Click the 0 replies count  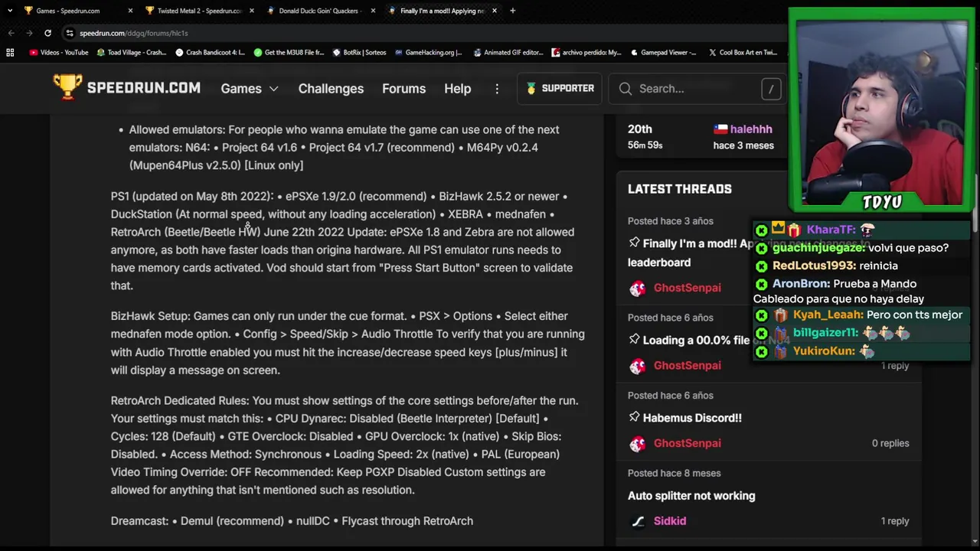tap(890, 443)
